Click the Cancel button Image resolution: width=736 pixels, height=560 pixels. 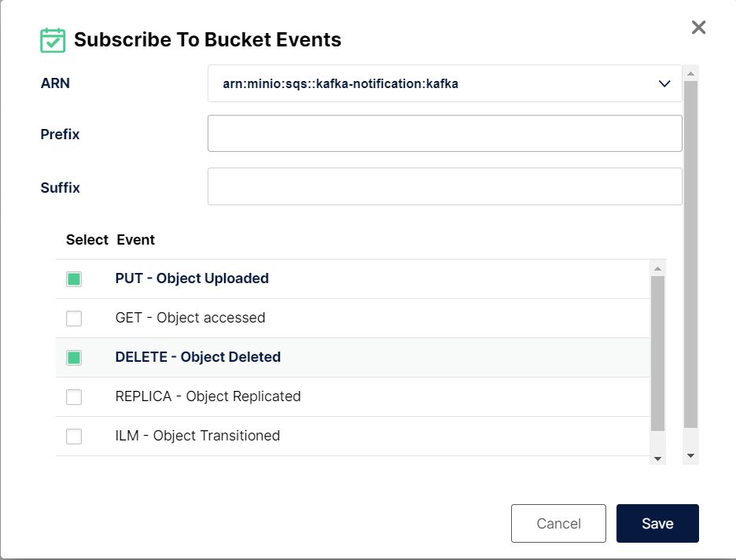pos(558,523)
